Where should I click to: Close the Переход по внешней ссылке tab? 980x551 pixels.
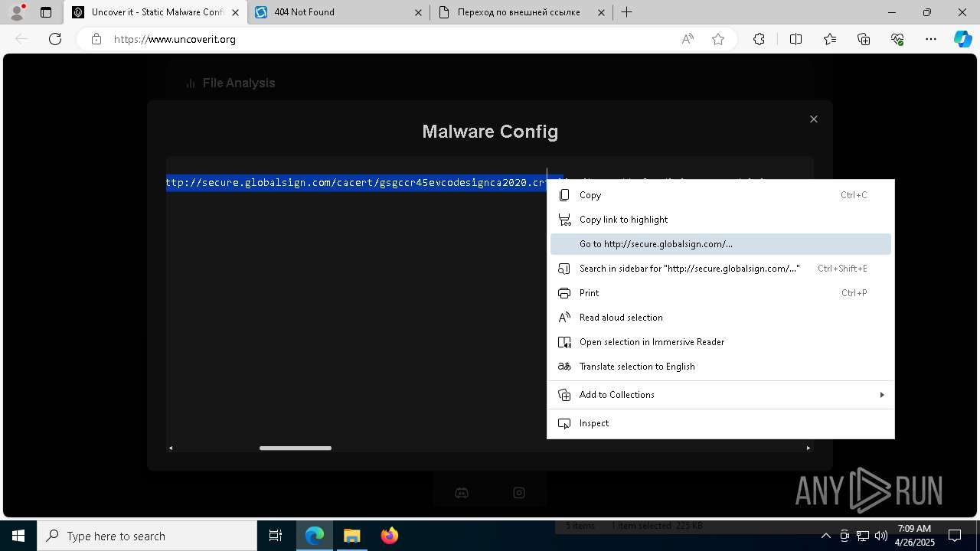pyautogui.click(x=601, y=12)
